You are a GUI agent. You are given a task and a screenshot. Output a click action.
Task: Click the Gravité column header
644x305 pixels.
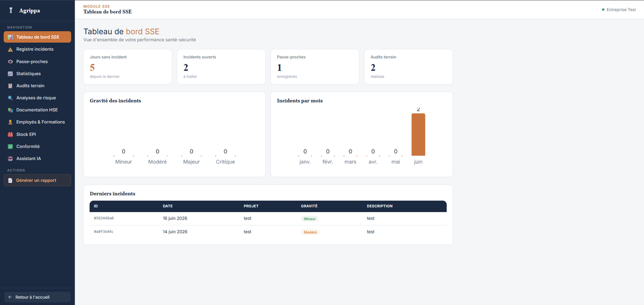coord(309,206)
